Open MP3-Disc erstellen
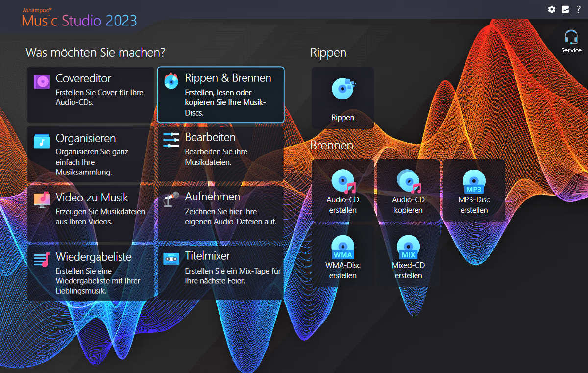 click(x=473, y=191)
